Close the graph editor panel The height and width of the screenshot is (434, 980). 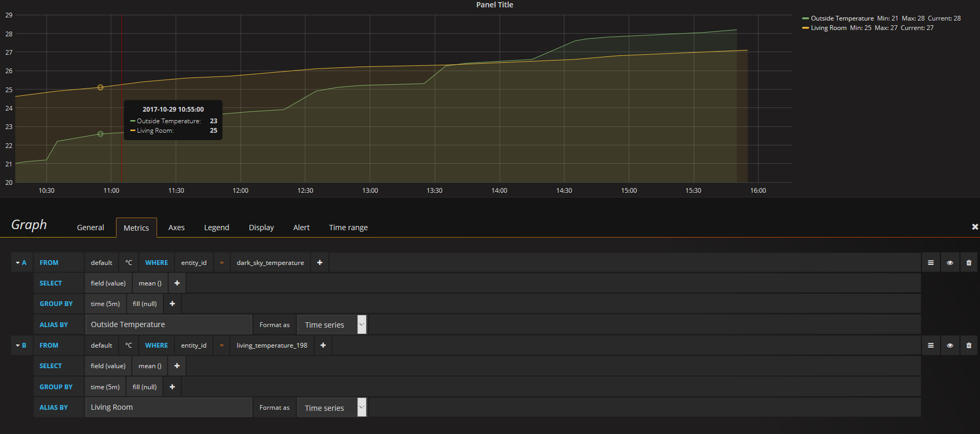point(975,226)
